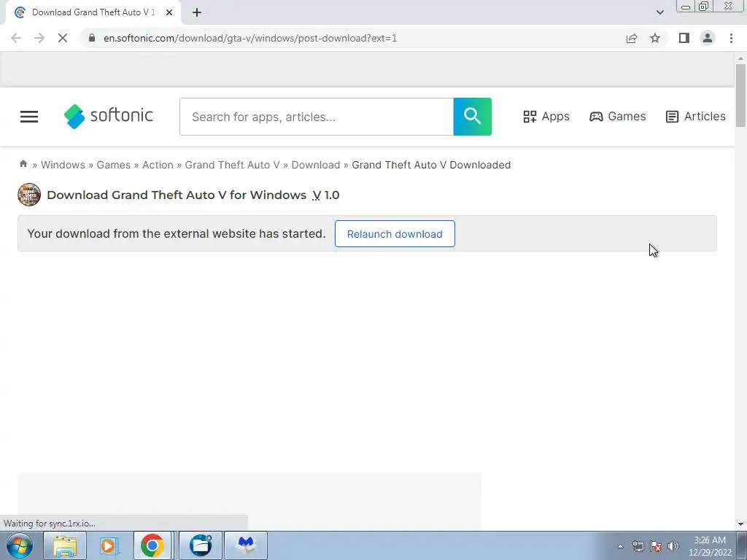Go to the Games breadcrumb link
The height and width of the screenshot is (560, 747).
point(113,165)
